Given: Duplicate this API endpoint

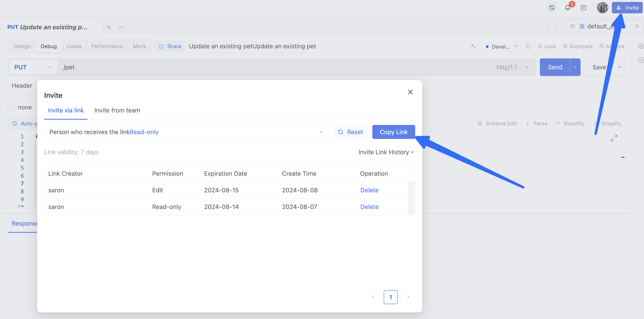Looking at the screenshot, I should point(577,46).
